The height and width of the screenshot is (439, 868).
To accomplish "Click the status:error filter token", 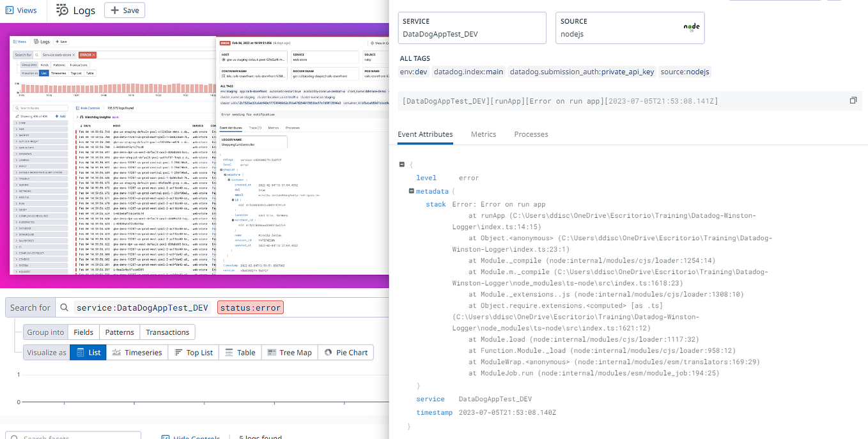I will (x=250, y=307).
